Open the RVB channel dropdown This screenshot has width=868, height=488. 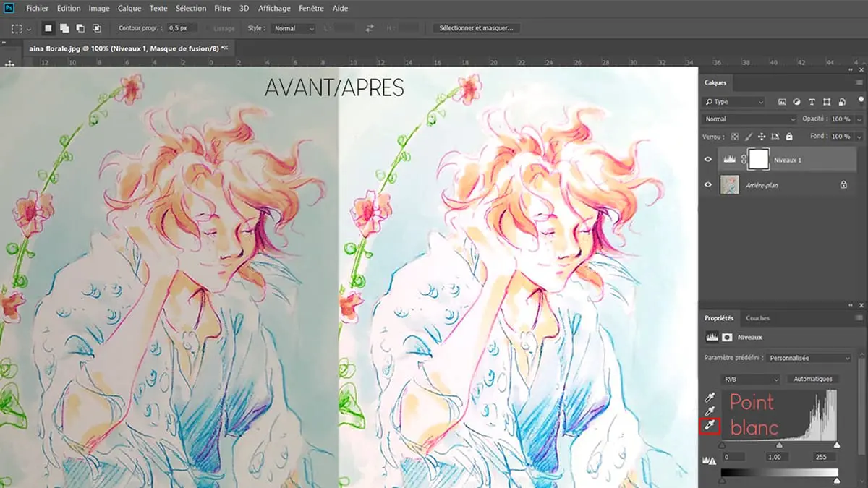tap(751, 379)
